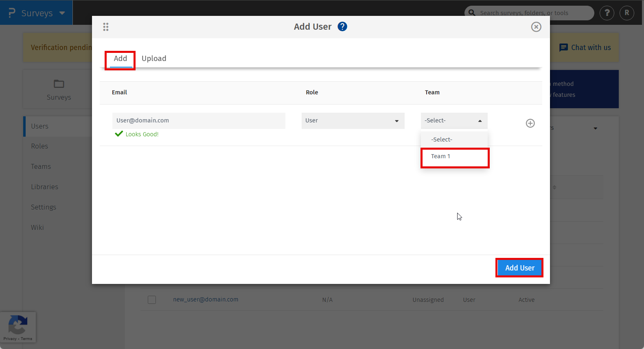Close the Add User dialog
The width and height of the screenshot is (644, 349).
(x=536, y=27)
